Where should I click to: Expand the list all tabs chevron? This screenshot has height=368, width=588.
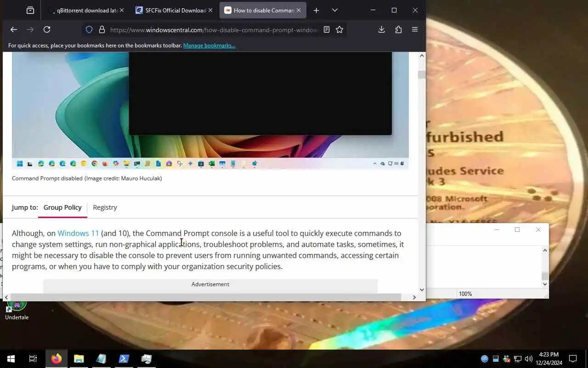(x=335, y=10)
